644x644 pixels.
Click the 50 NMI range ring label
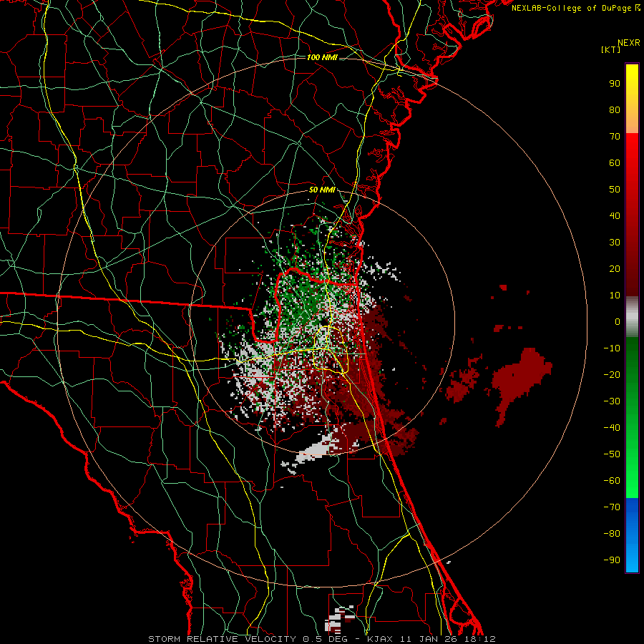[x=323, y=190]
